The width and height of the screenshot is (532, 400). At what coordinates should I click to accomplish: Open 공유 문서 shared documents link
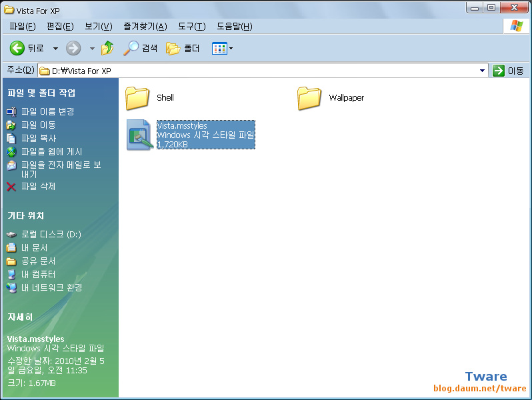(x=39, y=261)
